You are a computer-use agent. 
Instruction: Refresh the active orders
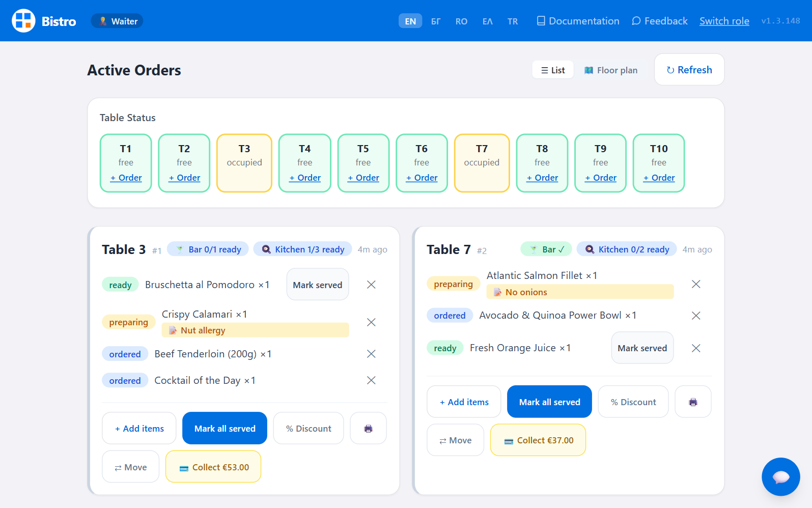point(689,70)
